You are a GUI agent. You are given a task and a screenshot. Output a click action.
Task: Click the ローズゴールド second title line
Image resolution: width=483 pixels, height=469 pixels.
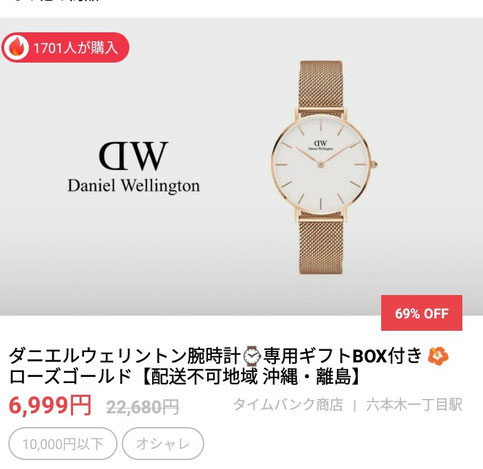coord(186,377)
